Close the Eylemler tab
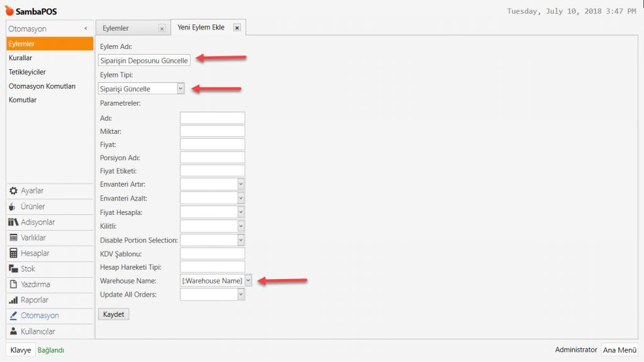Image resolution: width=644 pixels, height=362 pixels. (x=162, y=28)
